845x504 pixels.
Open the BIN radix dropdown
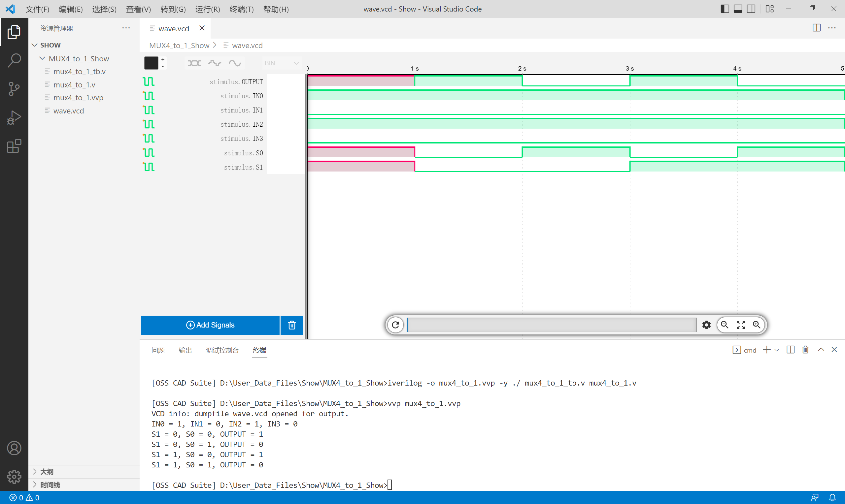pyautogui.click(x=281, y=63)
